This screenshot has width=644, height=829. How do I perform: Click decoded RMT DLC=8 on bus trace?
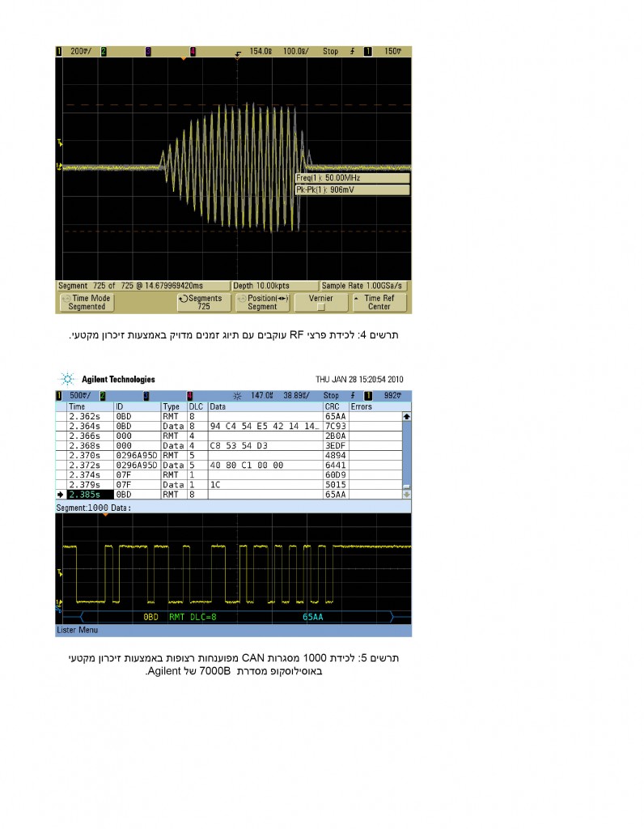point(193,617)
